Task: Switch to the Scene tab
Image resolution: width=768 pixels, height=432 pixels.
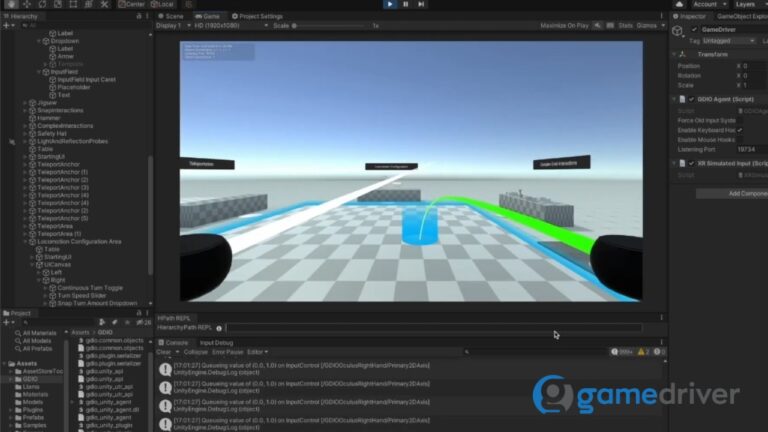Action: [170, 16]
